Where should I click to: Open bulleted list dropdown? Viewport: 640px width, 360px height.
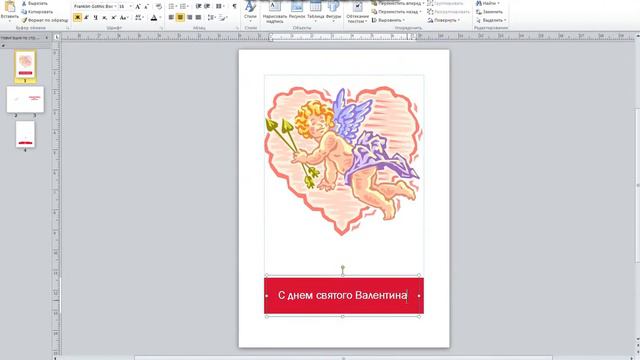[x=172, y=6]
